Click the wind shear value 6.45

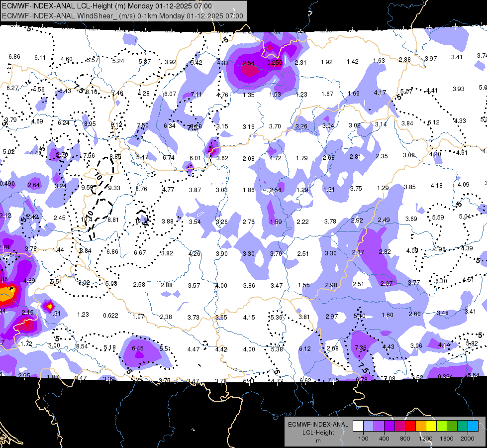138,348
